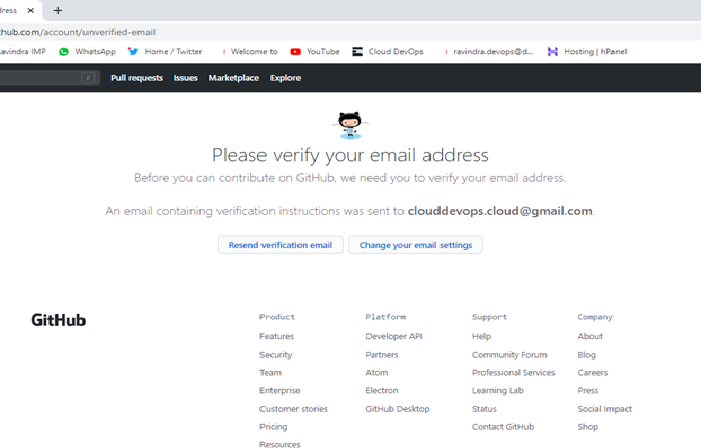This screenshot has height=448, width=704.
Task: Close the current browser tab
Action: [x=30, y=10]
